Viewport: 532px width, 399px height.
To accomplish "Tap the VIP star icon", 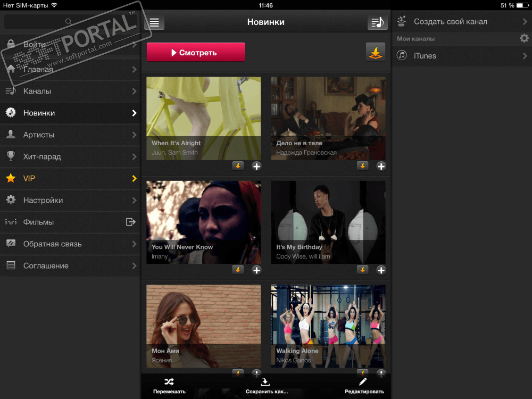I will point(11,178).
